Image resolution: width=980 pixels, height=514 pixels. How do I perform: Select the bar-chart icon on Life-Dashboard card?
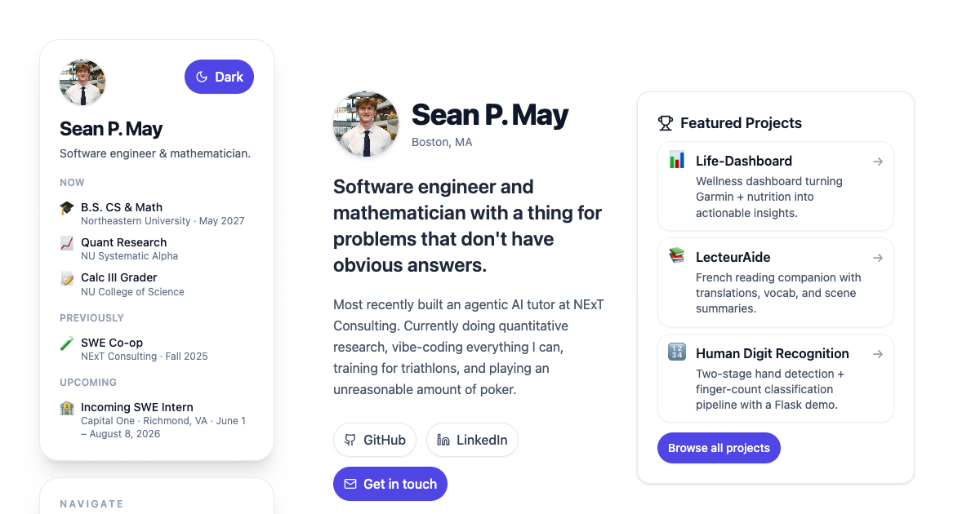tap(676, 161)
